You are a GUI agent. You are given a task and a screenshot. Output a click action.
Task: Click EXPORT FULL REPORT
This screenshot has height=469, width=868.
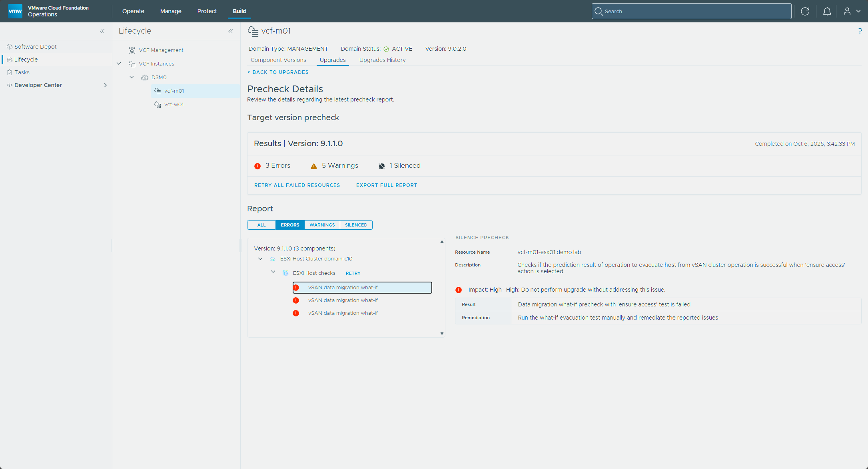pos(387,185)
